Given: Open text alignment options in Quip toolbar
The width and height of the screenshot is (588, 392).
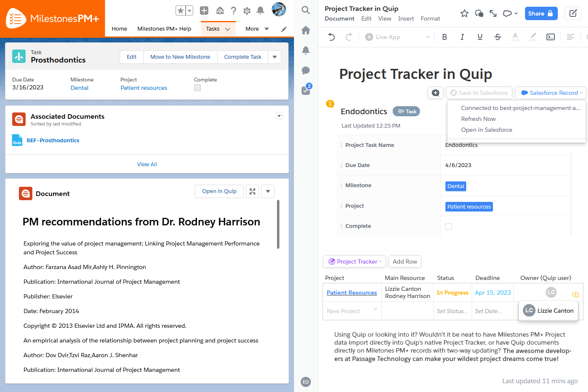Looking at the screenshot, I should [x=571, y=37].
